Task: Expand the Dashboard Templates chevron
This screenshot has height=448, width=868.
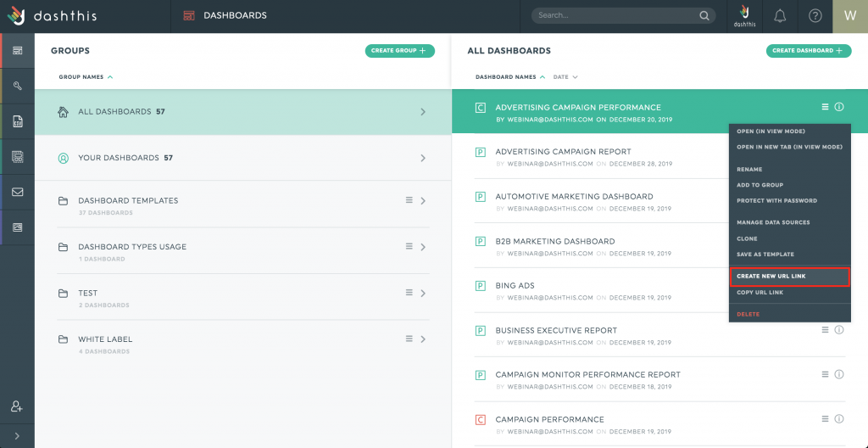Action: coord(423,201)
